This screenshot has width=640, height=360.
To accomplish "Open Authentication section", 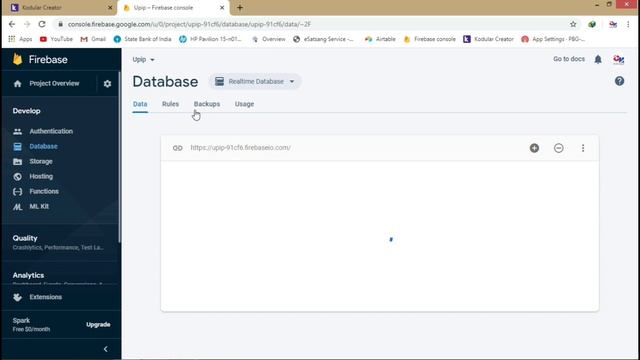I will 51,131.
